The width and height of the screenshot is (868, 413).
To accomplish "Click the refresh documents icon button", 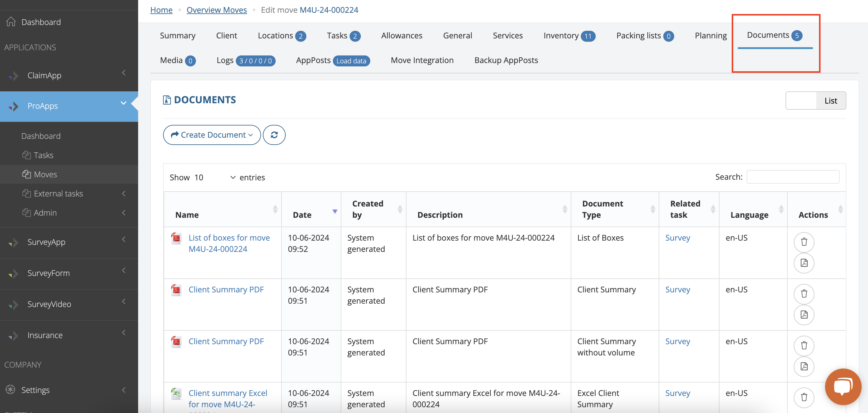I will (274, 135).
